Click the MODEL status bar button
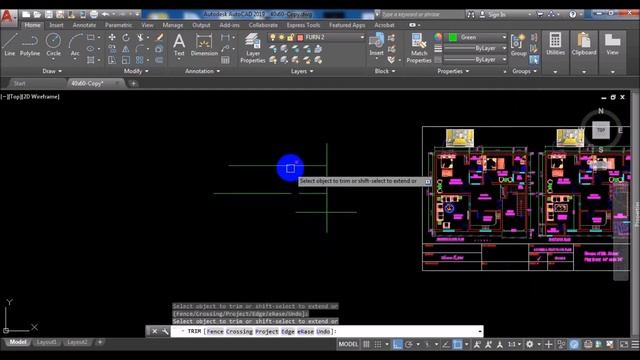The image size is (640, 360). coord(348,344)
